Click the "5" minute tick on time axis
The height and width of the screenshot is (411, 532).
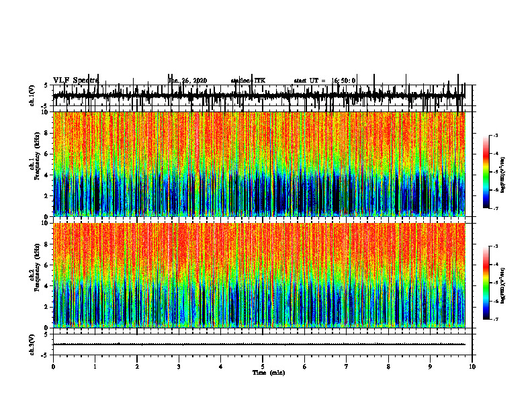pos(263,367)
